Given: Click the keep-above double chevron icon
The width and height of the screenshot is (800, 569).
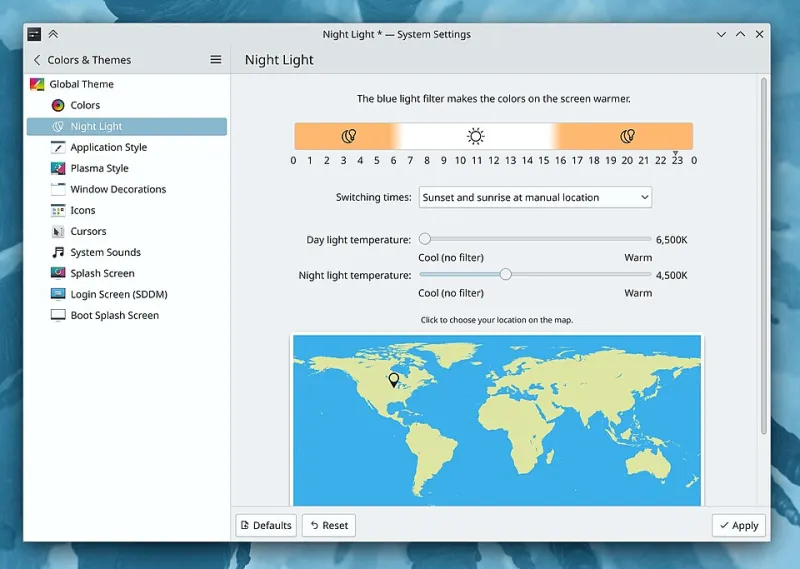Looking at the screenshot, I should click(53, 34).
